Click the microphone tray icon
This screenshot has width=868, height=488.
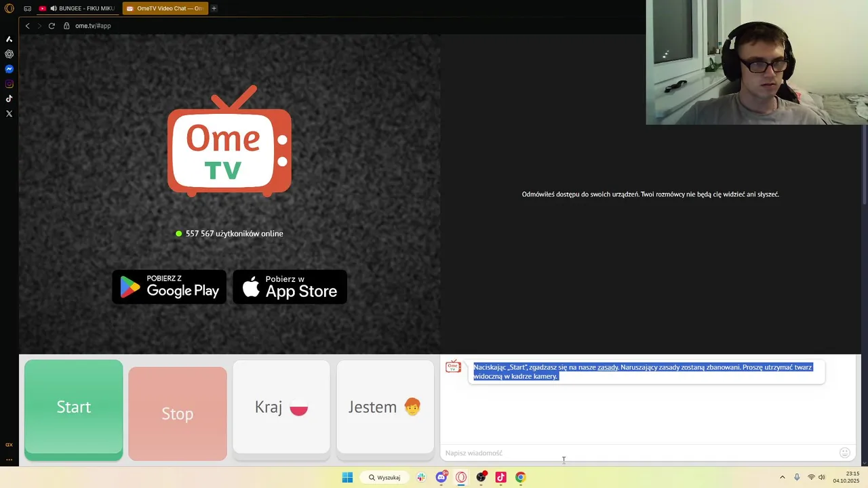(x=797, y=477)
